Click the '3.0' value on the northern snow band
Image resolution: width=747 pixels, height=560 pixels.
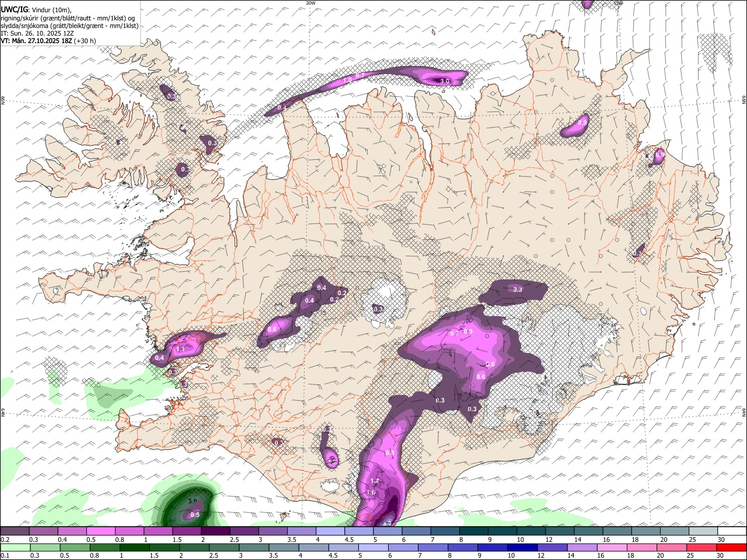tap(445, 81)
